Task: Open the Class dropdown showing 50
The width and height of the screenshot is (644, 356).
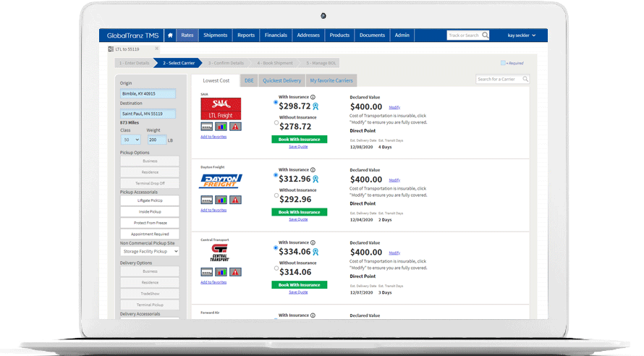Action: 131,140
